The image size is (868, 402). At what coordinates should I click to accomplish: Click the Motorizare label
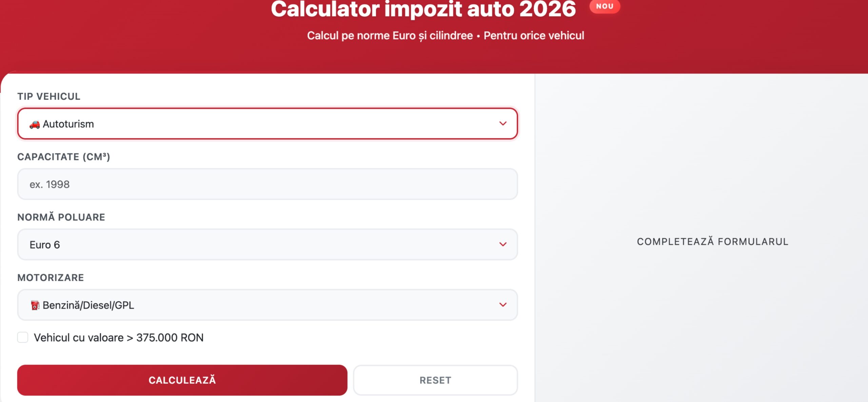51,277
